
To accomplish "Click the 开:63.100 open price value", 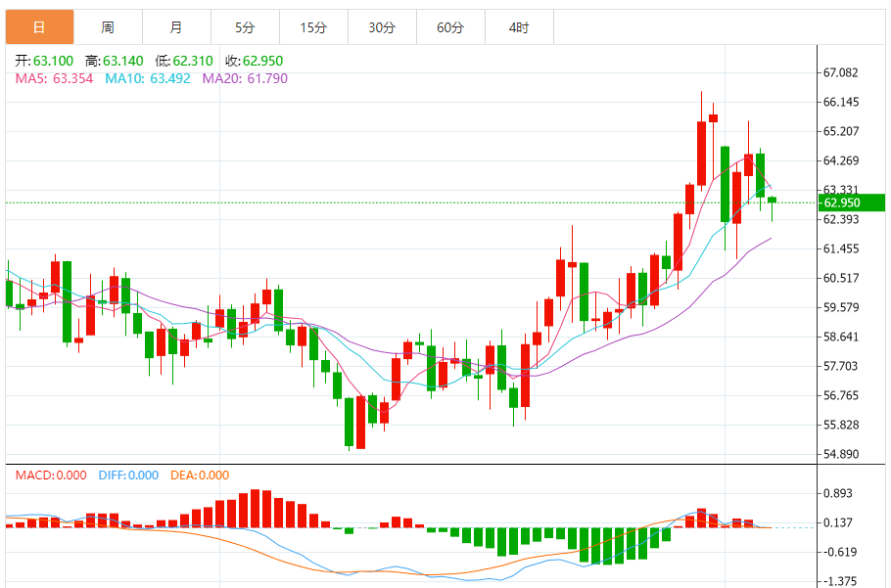I will coord(44,61).
